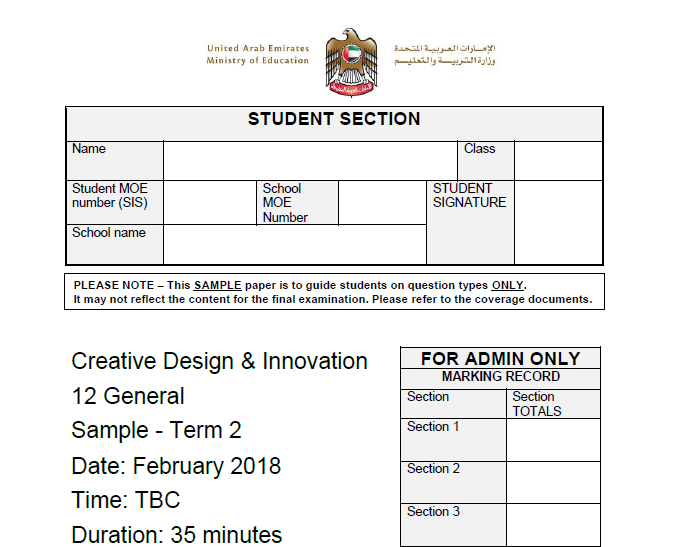Click the Student MOE number (SIS) entry box
The height and width of the screenshot is (547, 698).
coord(210,202)
